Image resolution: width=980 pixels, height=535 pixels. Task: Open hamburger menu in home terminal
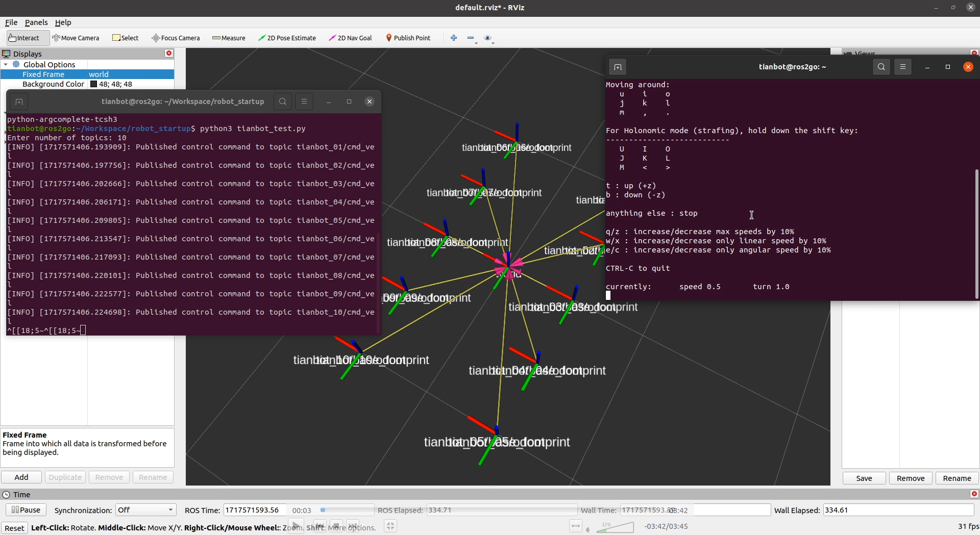click(x=903, y=67)
